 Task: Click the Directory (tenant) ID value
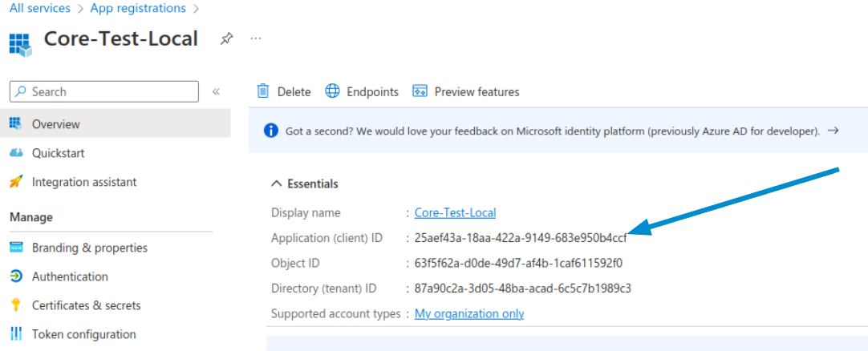[x=522, y=288]
